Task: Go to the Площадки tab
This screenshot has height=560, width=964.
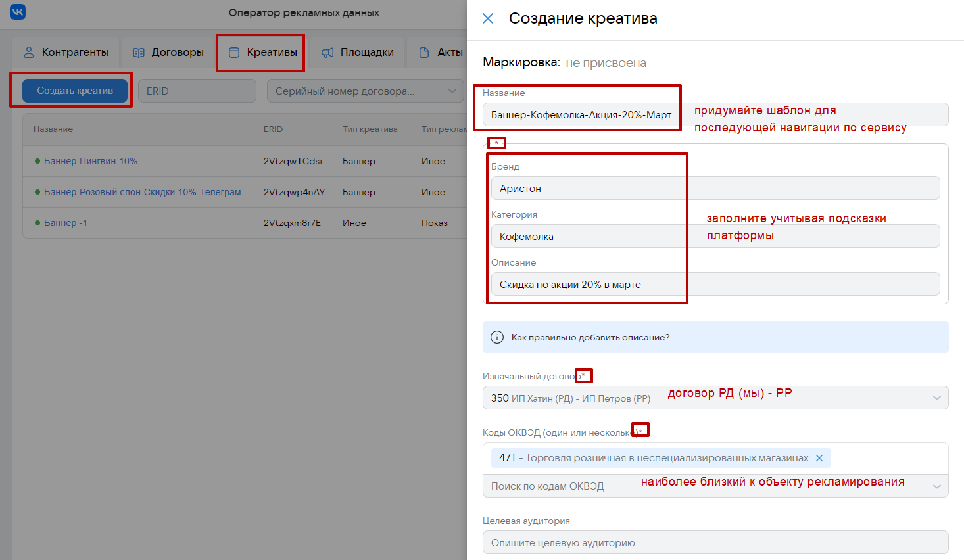Action: pyautogui.click(x=358, y=53)
